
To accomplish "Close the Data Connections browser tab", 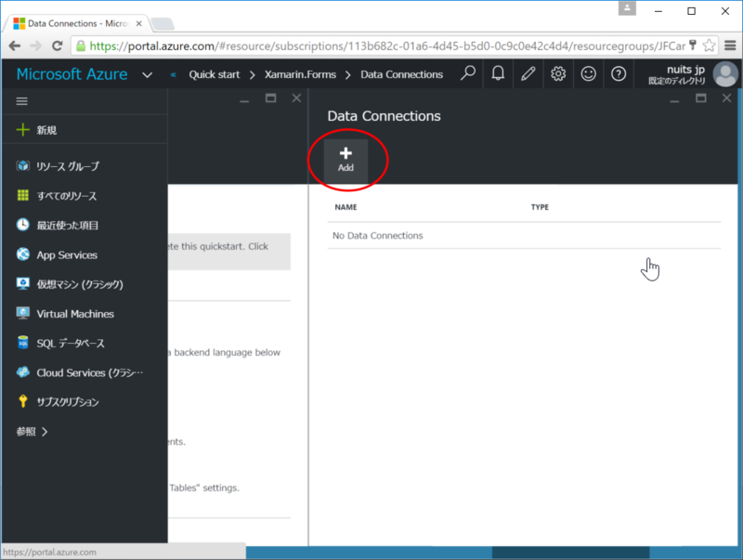I will pyautogui.click(x=138, y=23).
